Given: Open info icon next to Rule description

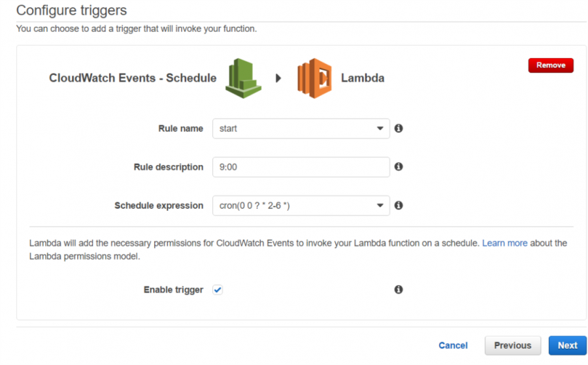Looking at the screenshot, I should coord(399,167).
